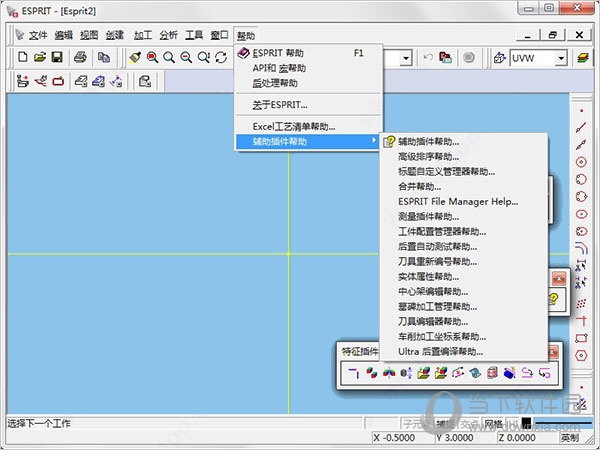The height and width of the screenshot is (450, 600).
Task: Open the 编辑 menu
Action: point(64,35)
